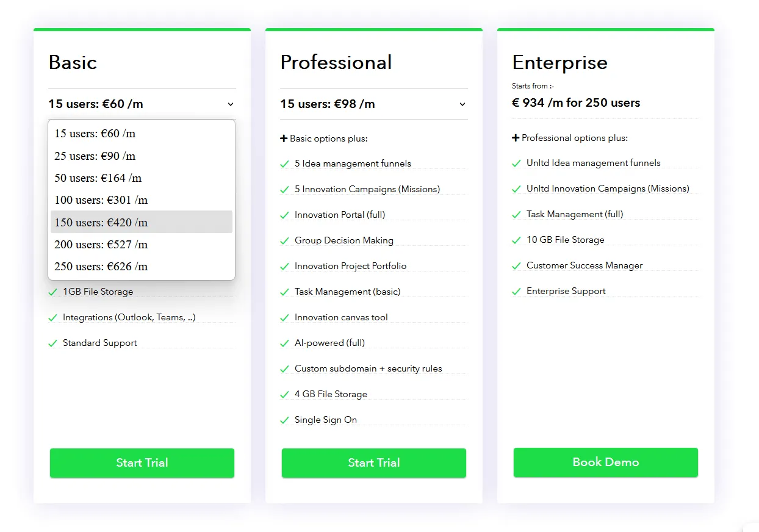Screen dimensions: 759x532
Task: Click the Professional dropdown chevron arrow
Action: point(462,104)
